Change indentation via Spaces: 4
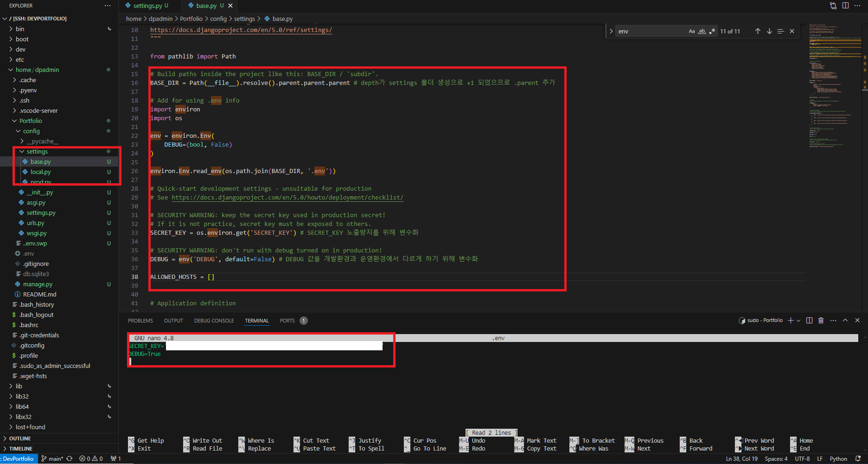 [776, 459]
